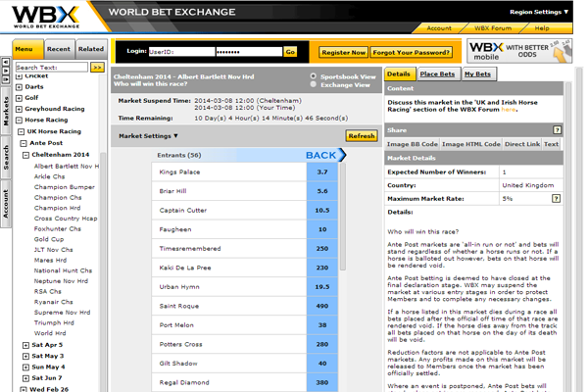Image resolution: width=588 pixels, height=392 pixels.
Task: Open the My Bets tab
Action: click(478, 73)
